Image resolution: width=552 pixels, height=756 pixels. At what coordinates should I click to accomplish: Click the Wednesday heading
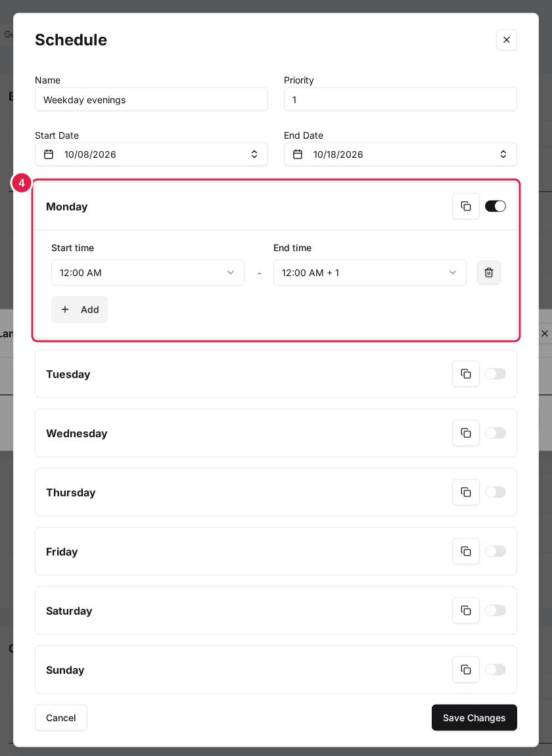click(x=77, y=433)
